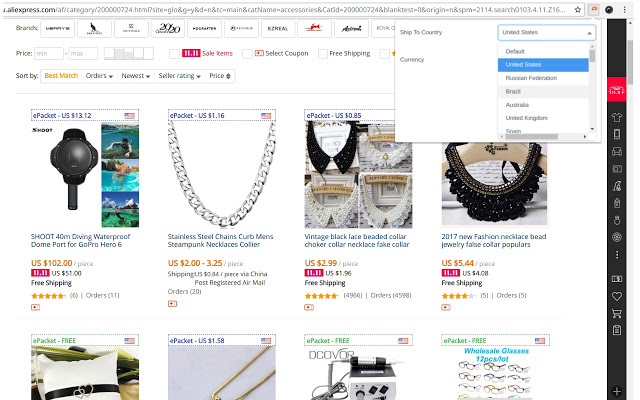Click coupon icon under Vintage lace collar

point(309,307)
